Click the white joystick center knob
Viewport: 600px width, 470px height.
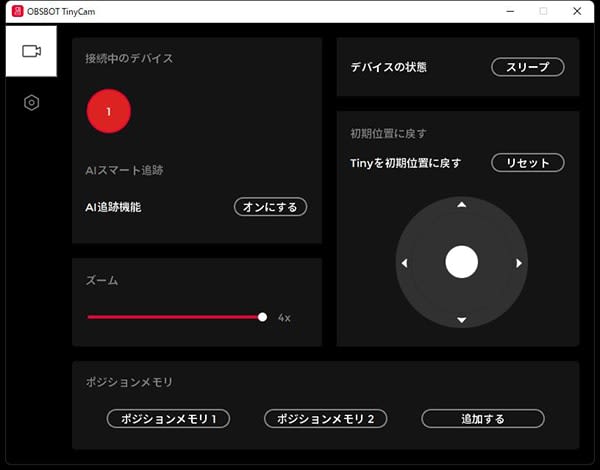(461, 262)
